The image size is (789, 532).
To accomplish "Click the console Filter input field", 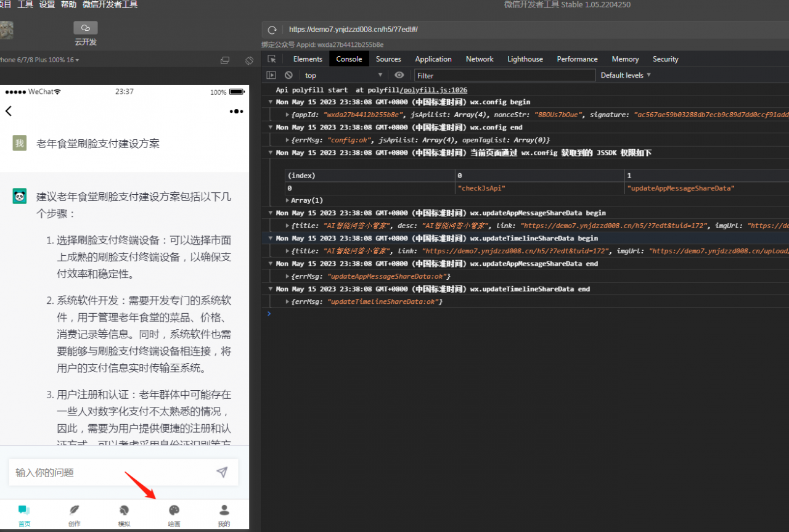I will tap(504, 75).
